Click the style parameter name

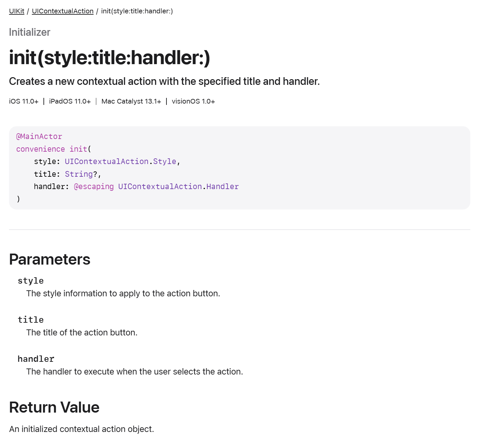pyautogui.click(x=31, y=281)
